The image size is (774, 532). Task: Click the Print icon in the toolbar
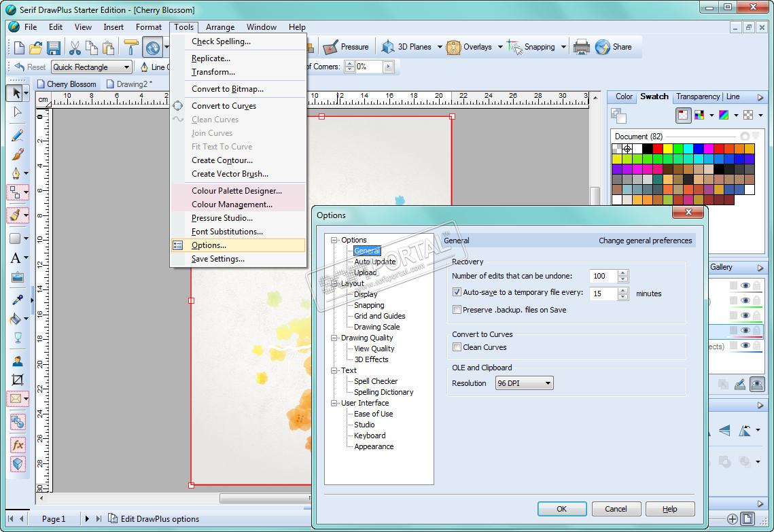coord(581,47)
